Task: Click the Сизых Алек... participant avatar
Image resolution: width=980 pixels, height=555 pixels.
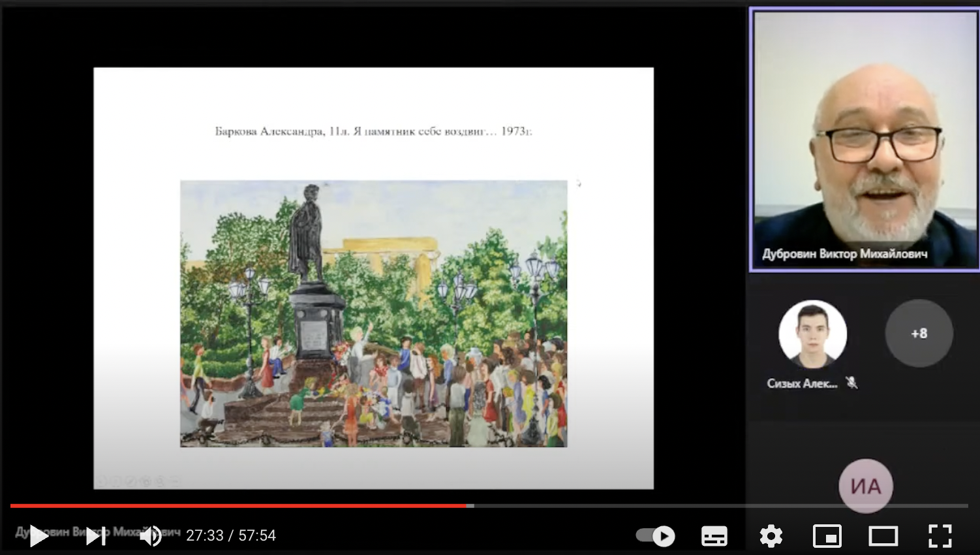Action: [x=812, y=334]
